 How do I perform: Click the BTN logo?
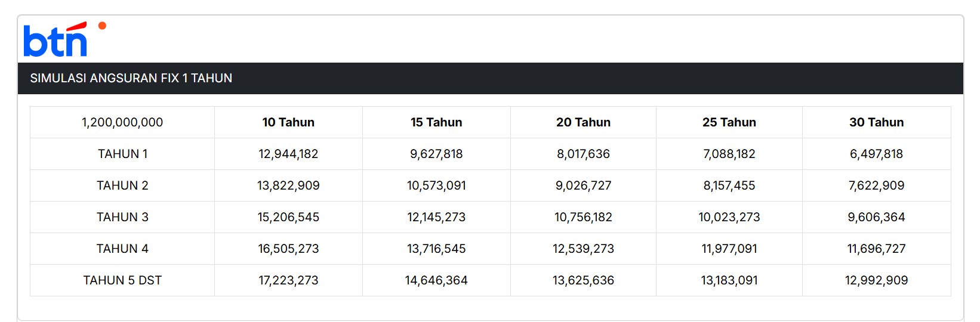pyautogui.click(x=56, y=40)
